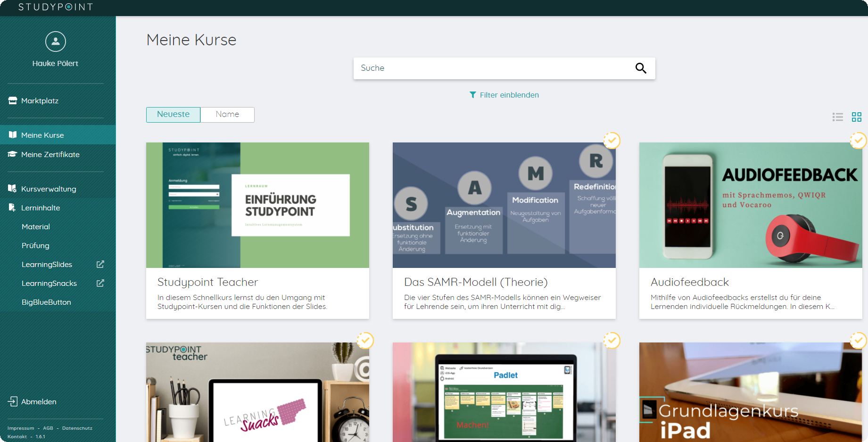
Task: Toggle checkmark badge on Padlet course card
Action: [612, 340]
